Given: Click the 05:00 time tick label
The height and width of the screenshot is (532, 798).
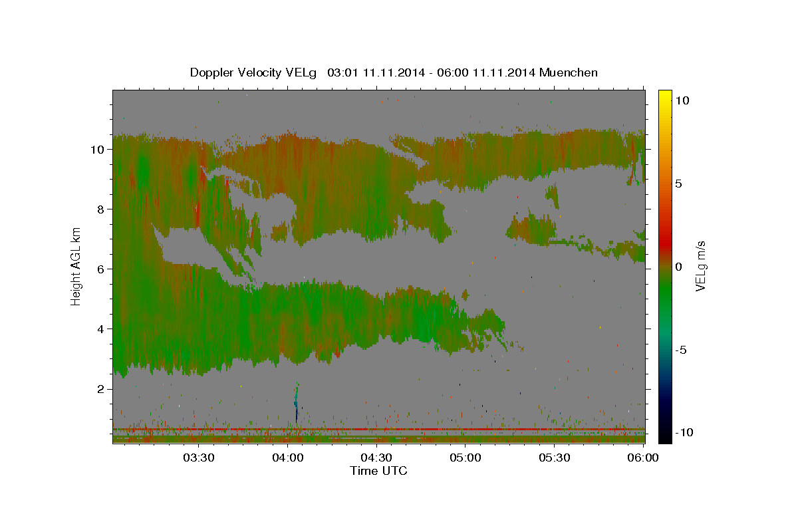Looking at the screenshot, I should (x=465, y=458).
